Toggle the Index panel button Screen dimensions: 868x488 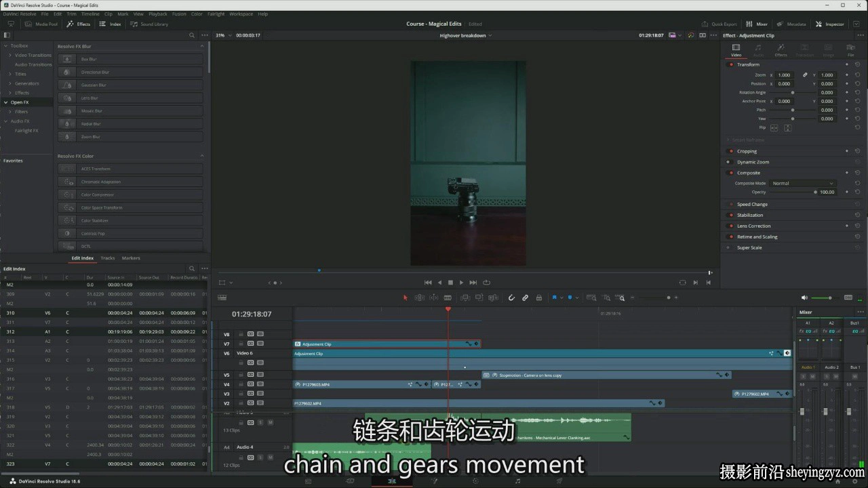tap(111, 24)
